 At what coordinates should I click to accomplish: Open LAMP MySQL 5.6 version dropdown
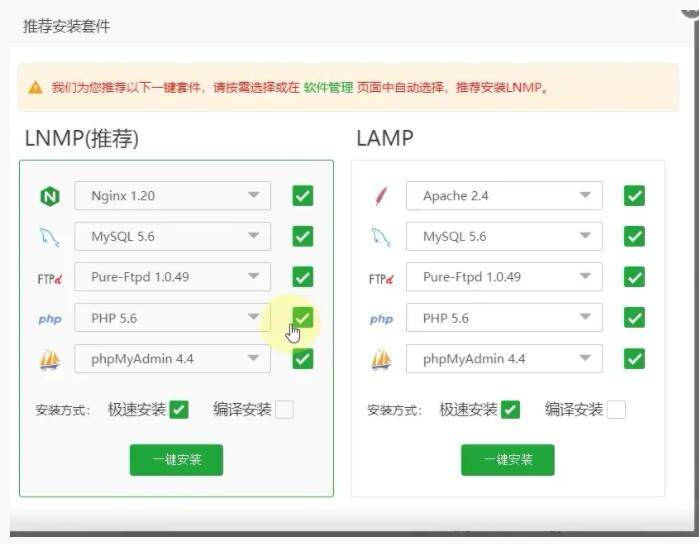504,236
